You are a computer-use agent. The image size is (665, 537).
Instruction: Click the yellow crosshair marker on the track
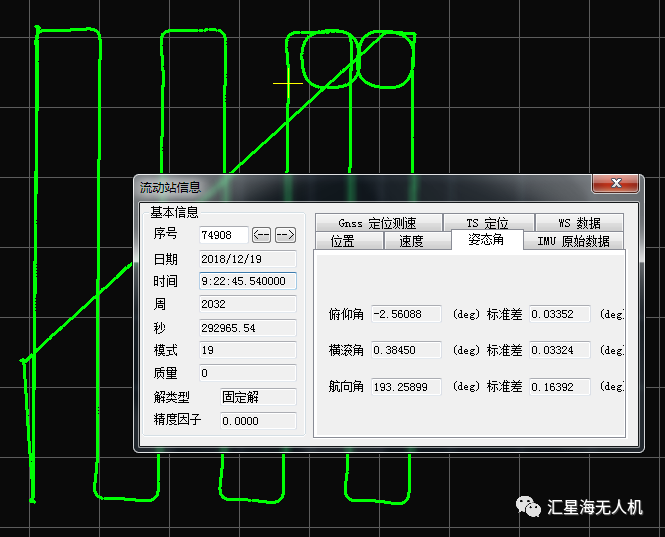pyautogui.click(x=288, y=83)
